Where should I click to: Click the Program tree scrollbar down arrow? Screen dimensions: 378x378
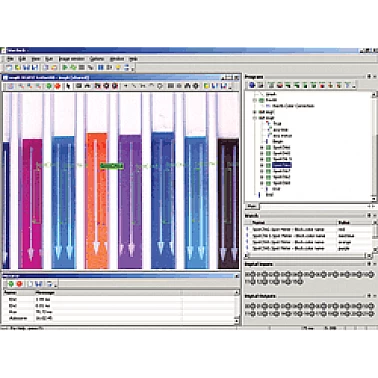374,199
